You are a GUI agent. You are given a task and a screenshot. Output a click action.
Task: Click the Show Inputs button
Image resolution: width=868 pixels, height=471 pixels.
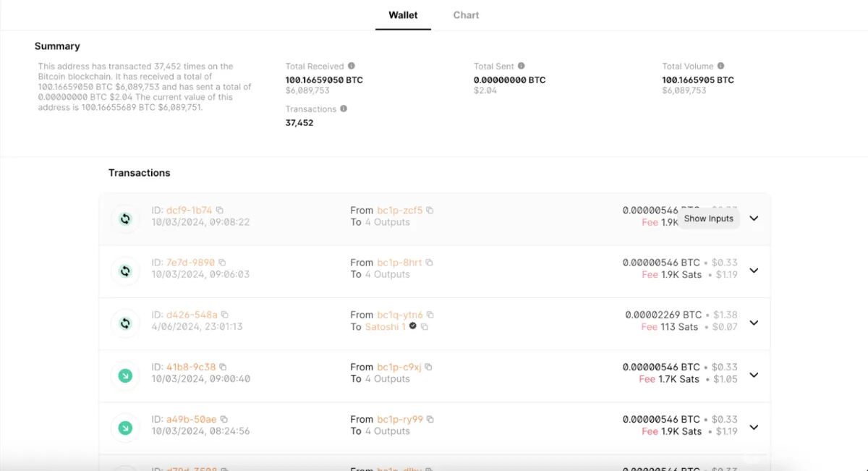tap(709, 218)
